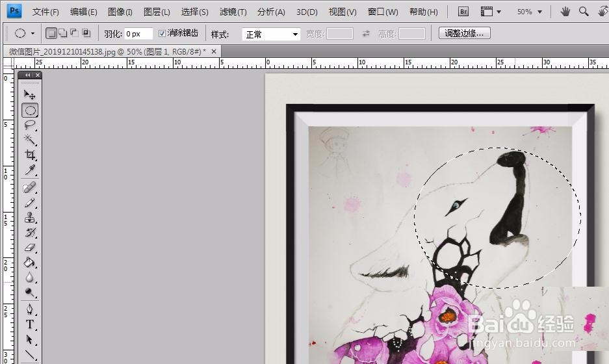609x364 pixels.
Task: Select the History Brush tool
Action: tap(30, 232)
